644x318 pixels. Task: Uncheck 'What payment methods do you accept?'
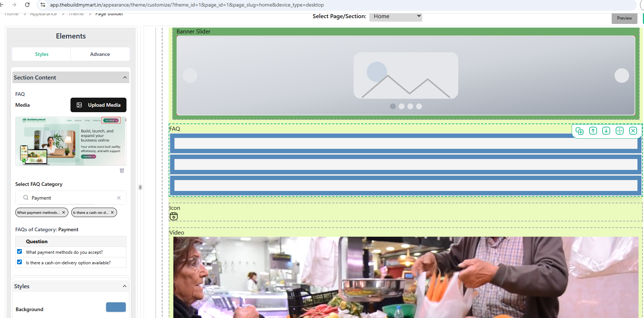click(x=20, y=252)
